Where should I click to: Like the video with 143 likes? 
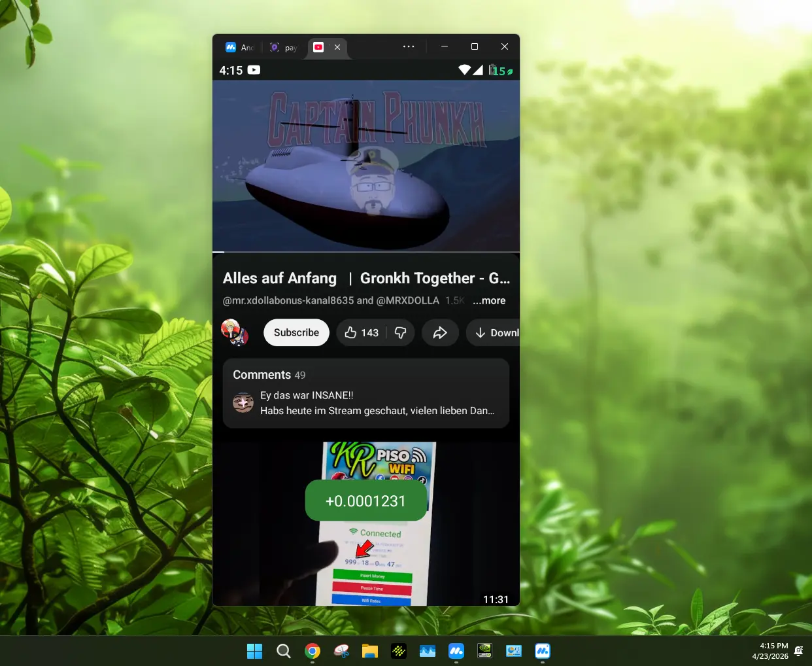(x=362, y=332)
